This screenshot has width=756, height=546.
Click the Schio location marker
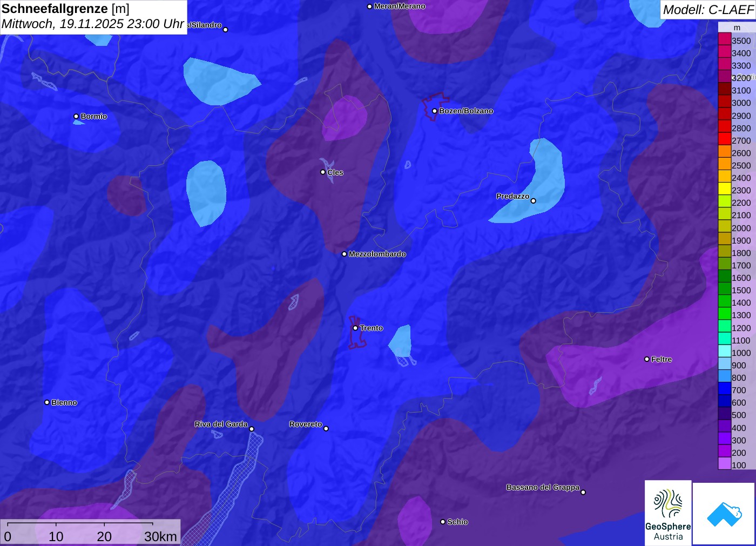pos(443,522)
